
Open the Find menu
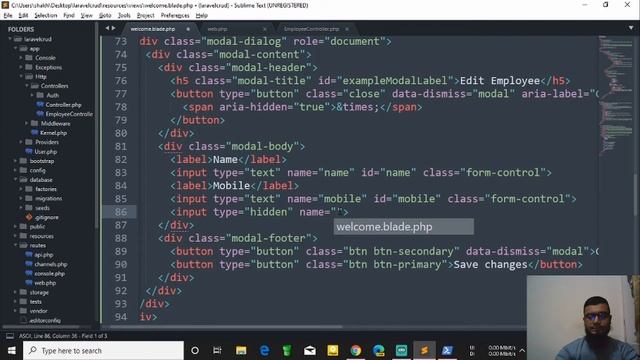[69, 16]
